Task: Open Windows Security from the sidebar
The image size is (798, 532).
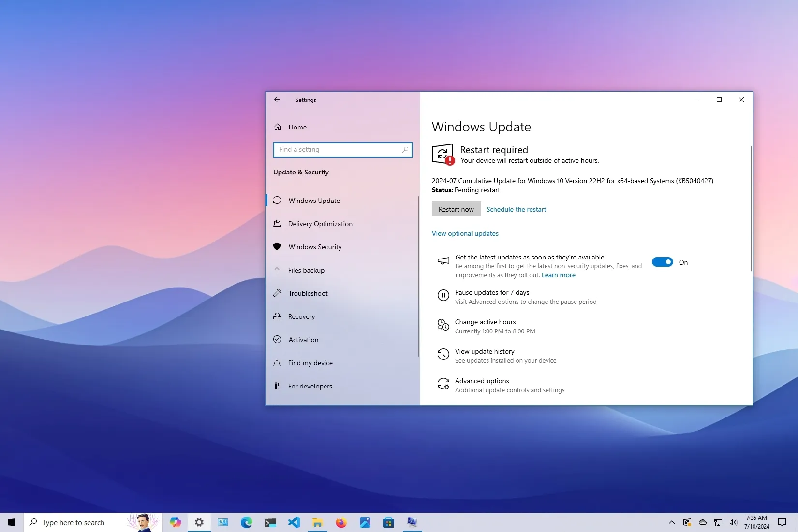Action: pos(315,246)
